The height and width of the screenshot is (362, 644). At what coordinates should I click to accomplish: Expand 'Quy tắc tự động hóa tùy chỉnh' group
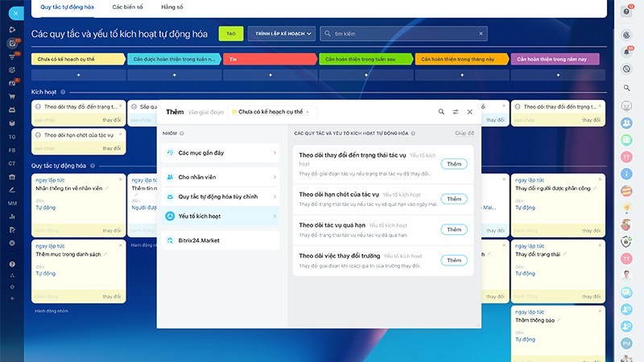pos(220,196)
